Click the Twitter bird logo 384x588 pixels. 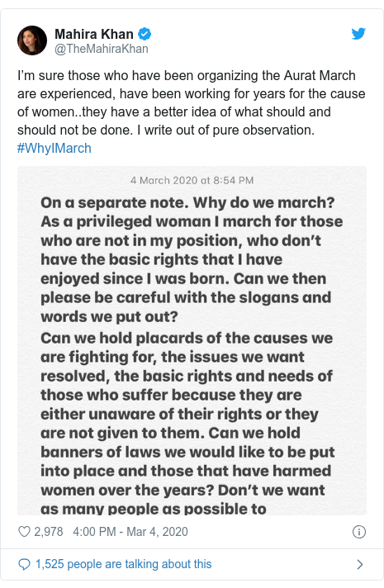pyautogui.click(x=358, y=34)
